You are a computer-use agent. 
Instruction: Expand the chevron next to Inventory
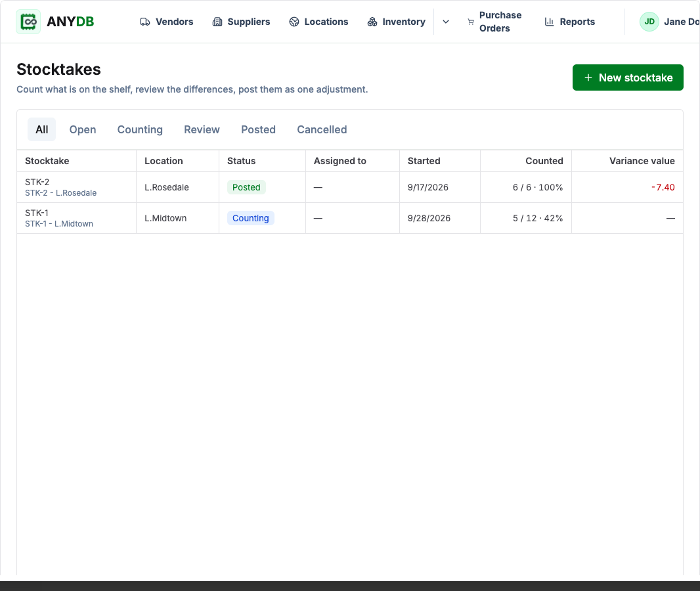point(445,22)
